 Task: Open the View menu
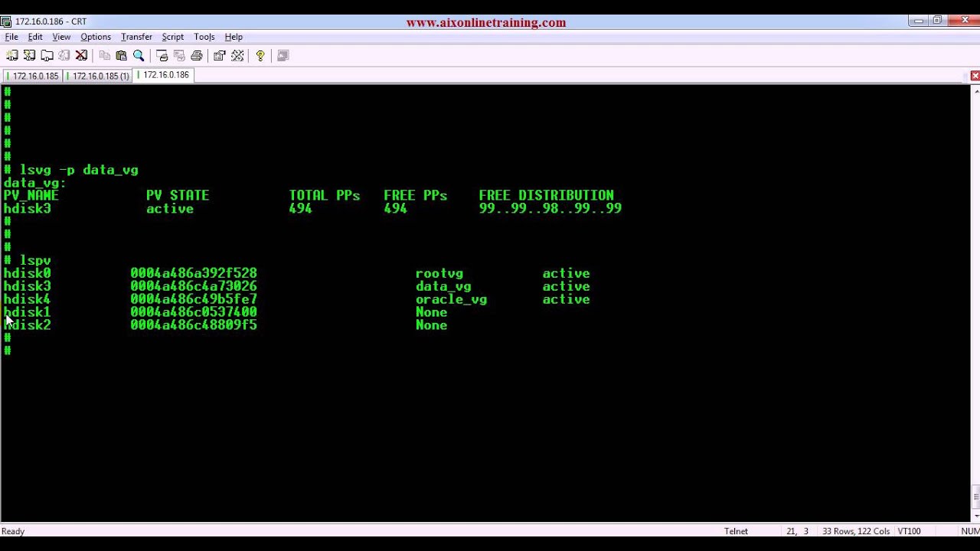[61, 37]
